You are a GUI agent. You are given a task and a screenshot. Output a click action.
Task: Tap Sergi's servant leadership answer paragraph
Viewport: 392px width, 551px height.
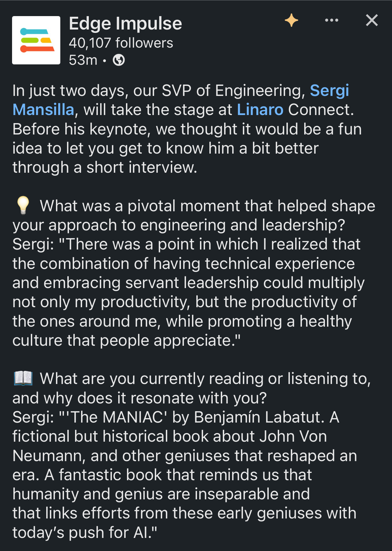(x=189, y=292)
